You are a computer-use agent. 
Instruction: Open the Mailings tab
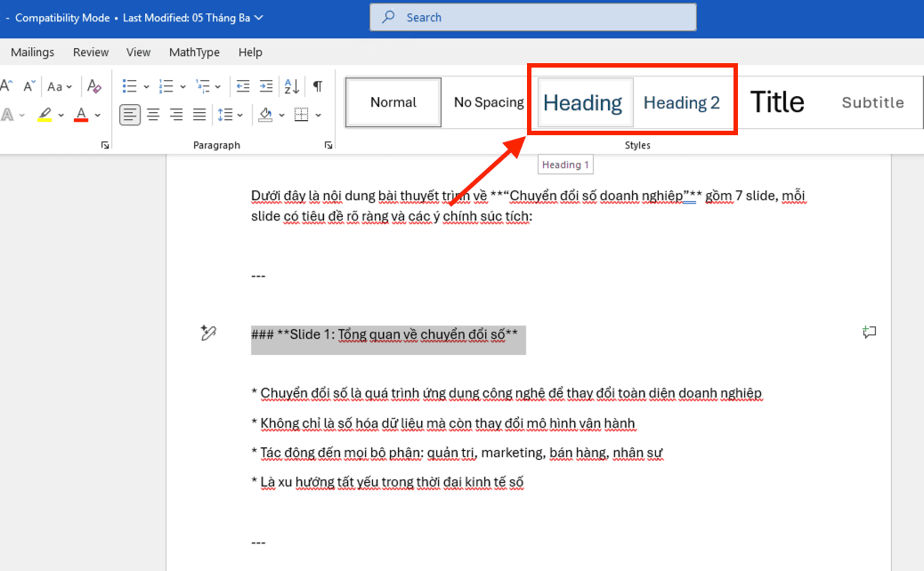click(x=32, y=52)
